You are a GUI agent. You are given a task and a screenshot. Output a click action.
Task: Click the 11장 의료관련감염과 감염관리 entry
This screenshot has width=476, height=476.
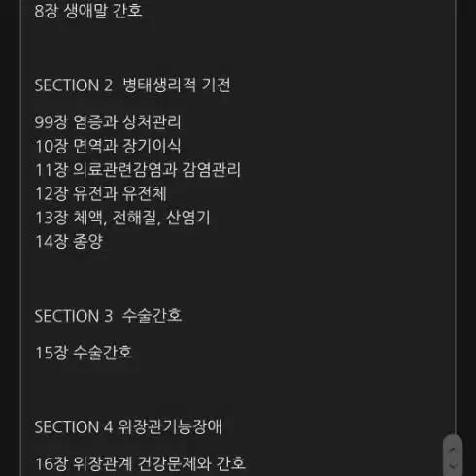pyautogui.click(x=138, y=170)
